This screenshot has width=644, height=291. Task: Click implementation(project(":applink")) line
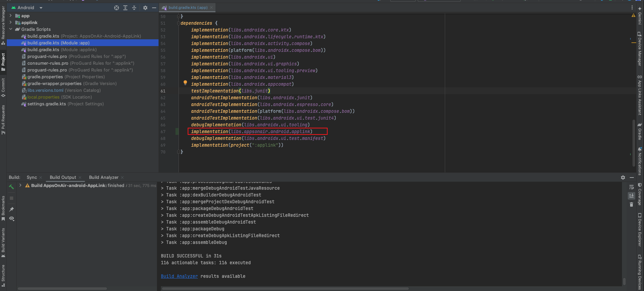coord(237,145)
